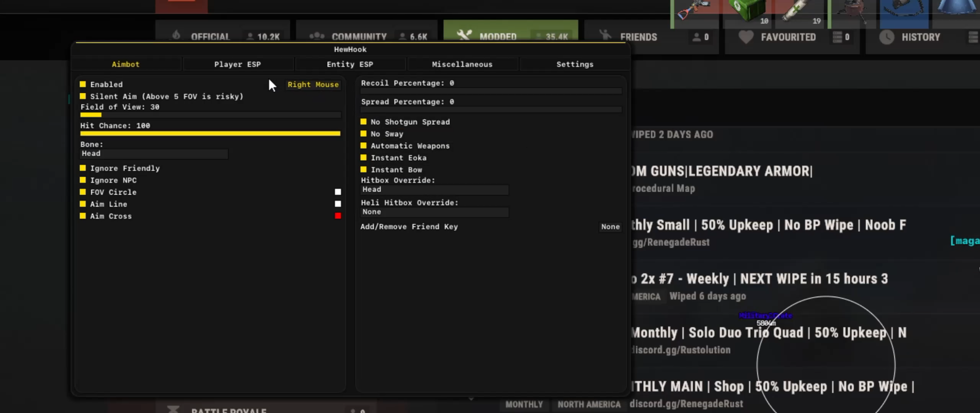980x413 pixels.
Task: Open the Hitbox Override dropdown showing Head
Action: 435,190
